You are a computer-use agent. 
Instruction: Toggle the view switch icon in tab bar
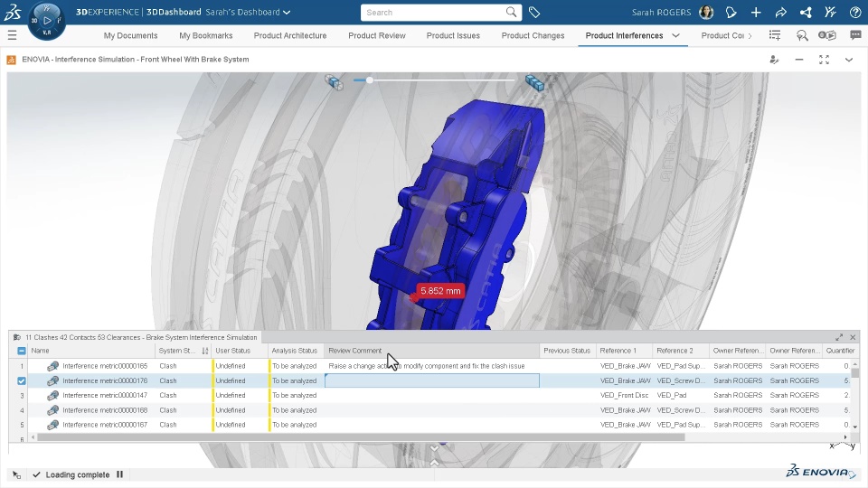click(x=827, y=35)
